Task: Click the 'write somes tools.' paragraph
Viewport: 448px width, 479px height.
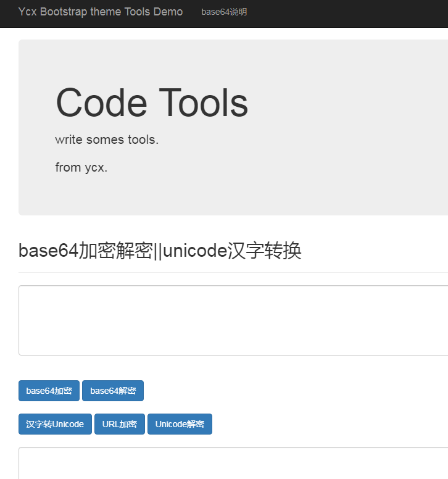Action: [107, 140]
